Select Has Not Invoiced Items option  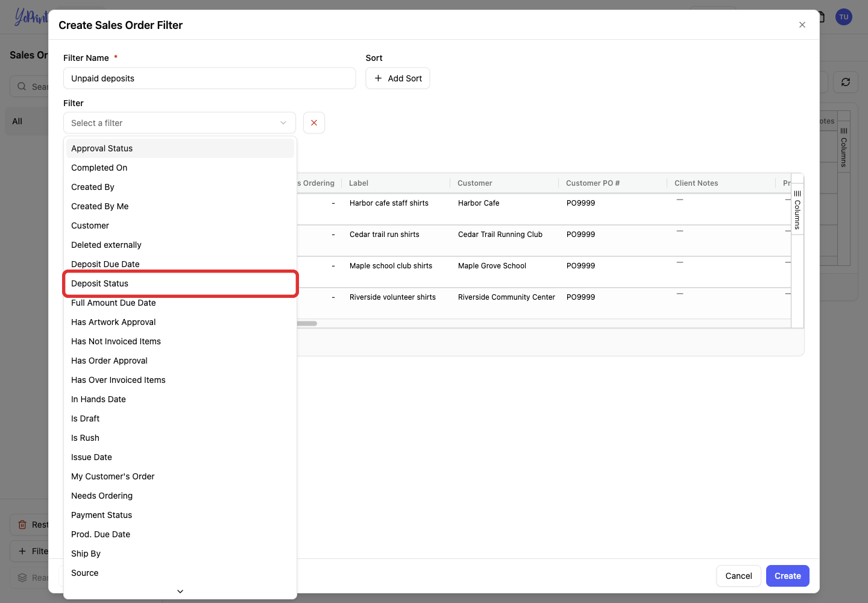click(180, 341)
